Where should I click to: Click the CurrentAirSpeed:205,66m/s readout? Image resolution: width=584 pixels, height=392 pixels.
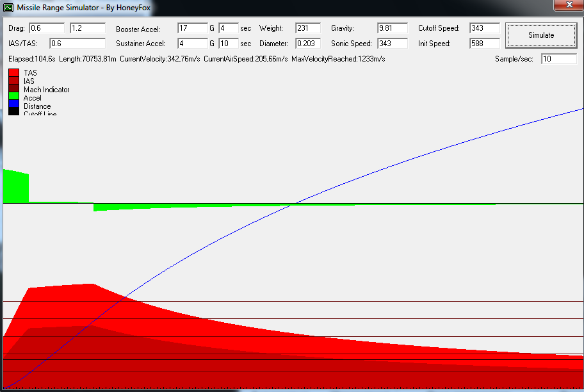246,59
